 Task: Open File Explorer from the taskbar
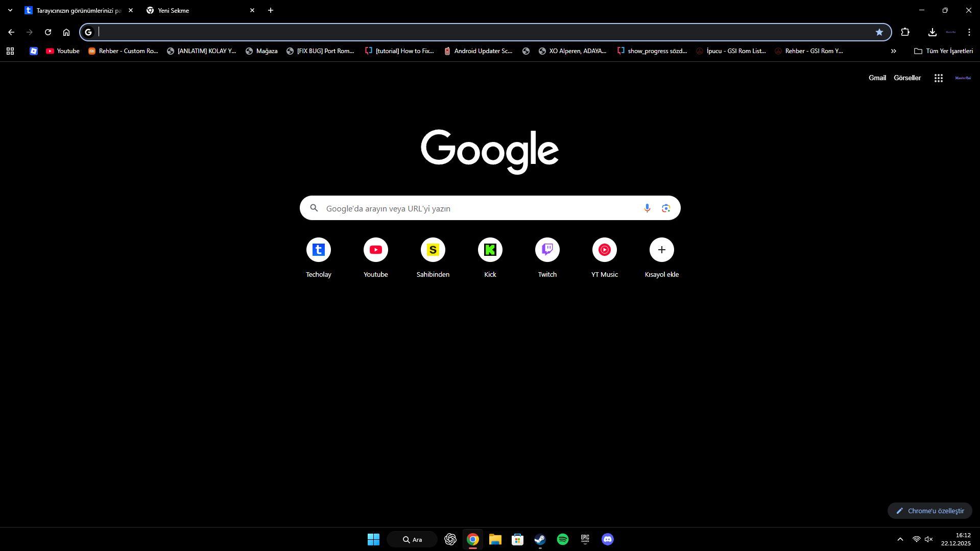pyautogui.click(x=495, y=539)
